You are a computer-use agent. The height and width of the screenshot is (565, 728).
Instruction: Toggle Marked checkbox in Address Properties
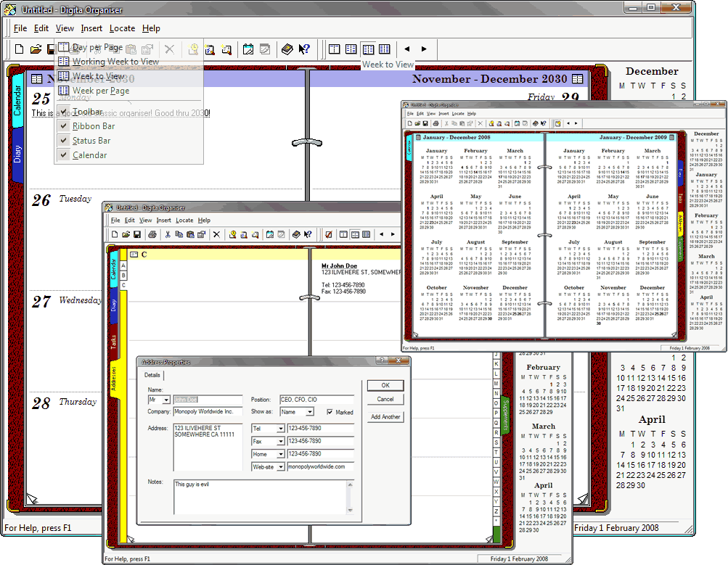click(330, 412)
